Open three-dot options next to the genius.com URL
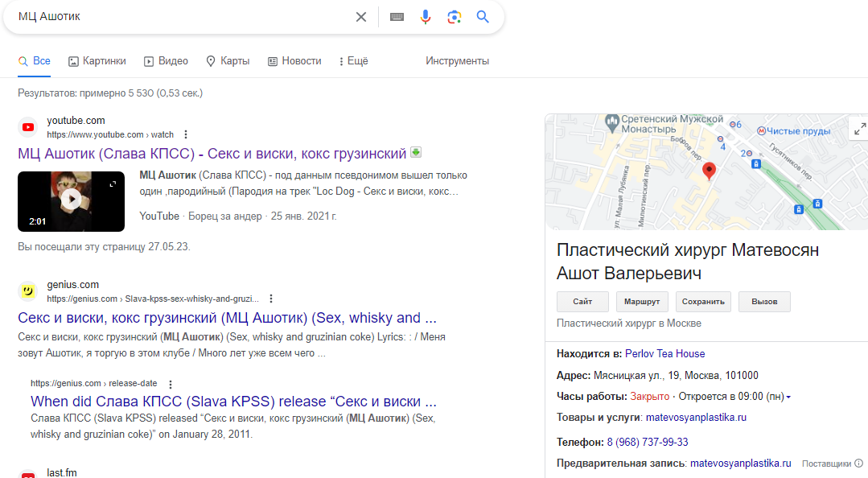Screen dimensions: 868x478 click(x=270, y=299)
